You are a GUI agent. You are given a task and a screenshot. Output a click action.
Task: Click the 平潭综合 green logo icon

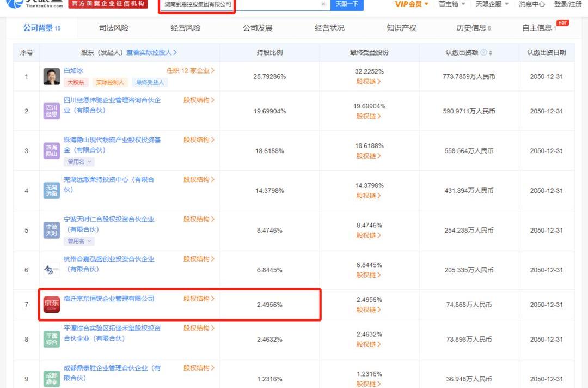[x=51, y=339]
